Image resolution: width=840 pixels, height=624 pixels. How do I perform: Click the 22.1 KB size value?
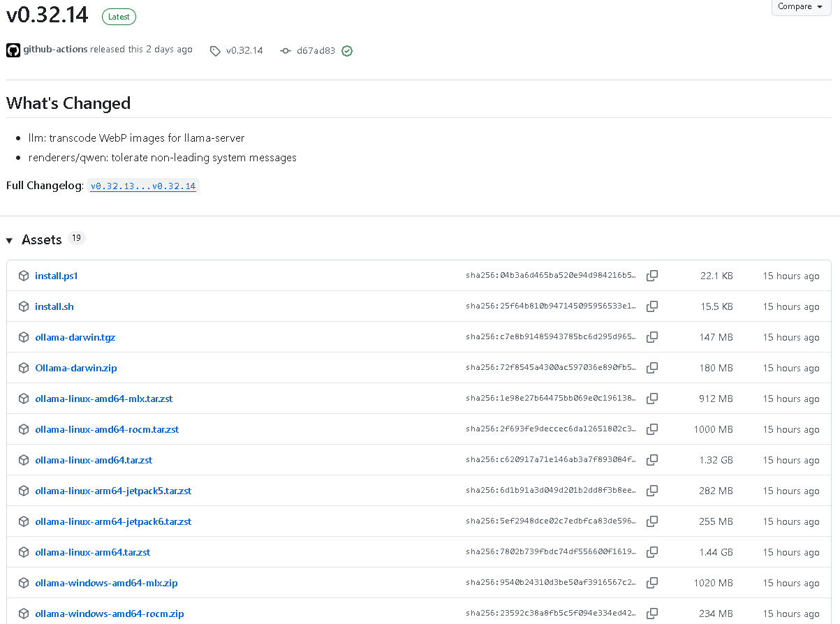[x=716, y=276]
